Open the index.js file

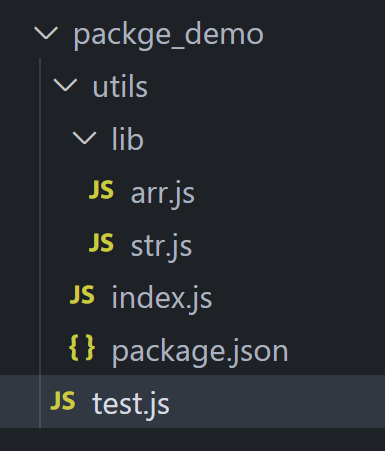point(162,298)
